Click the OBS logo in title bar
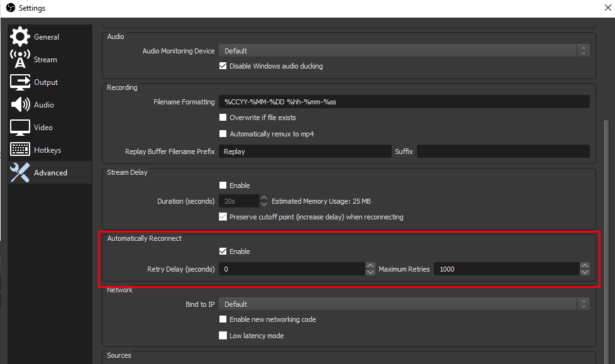Screen dimensions: 615x364 click(x=11, y=8)
